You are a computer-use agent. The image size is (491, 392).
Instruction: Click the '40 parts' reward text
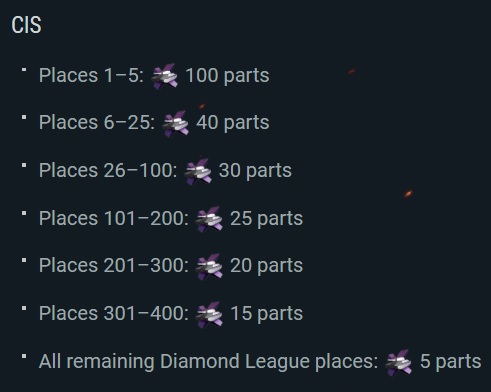pyautogui.click(x=233, y=122)
